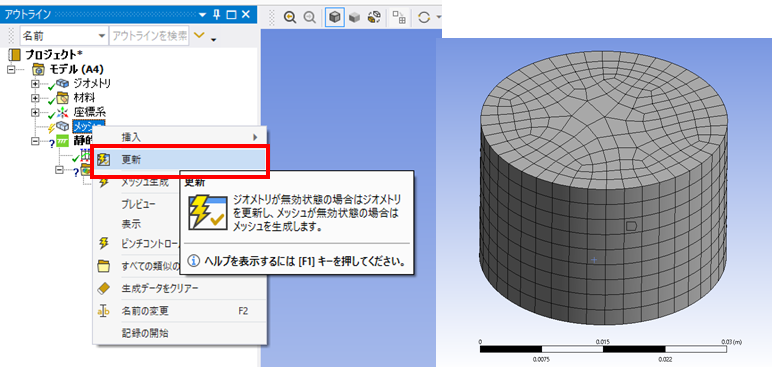Screen dimensions: 772x367
Task: Click the メッシュ生成 lightning bolt icon
Action: 104,182
